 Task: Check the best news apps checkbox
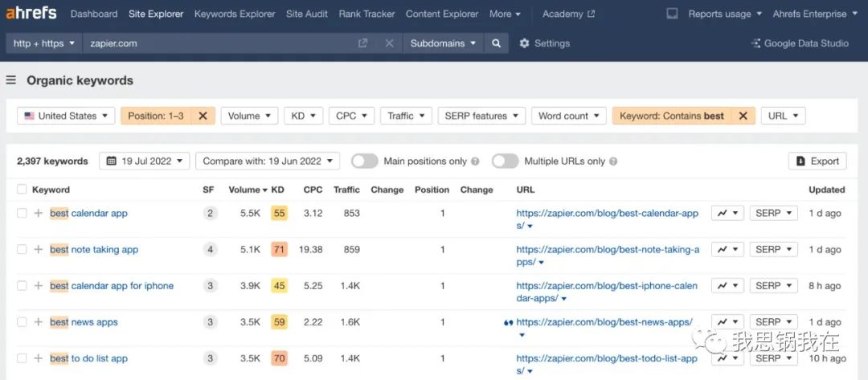[x=22, y=322]
